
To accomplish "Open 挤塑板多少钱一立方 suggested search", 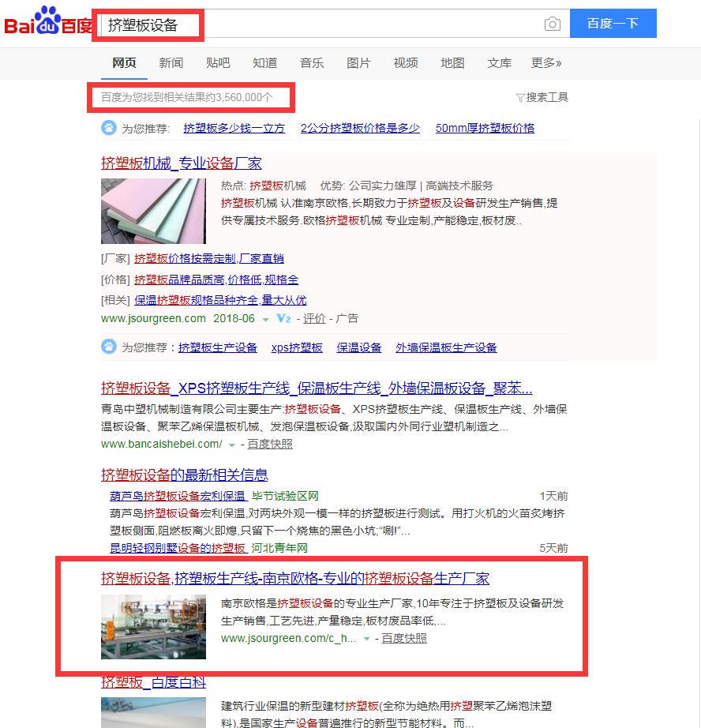I will (x=234, y=128).
